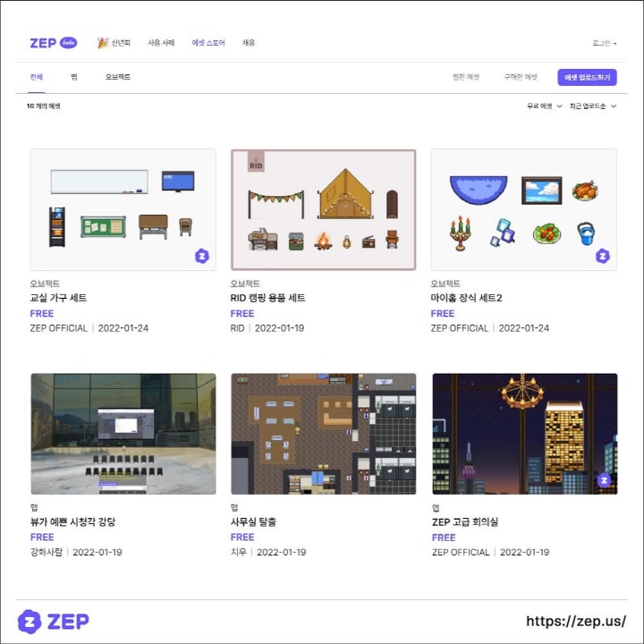The height and width of the screenshot is (644, 644).
Task: Click the ZEP badge on ZEP 고급 회의실 thumbnail
Action: (x=604, y=480)
